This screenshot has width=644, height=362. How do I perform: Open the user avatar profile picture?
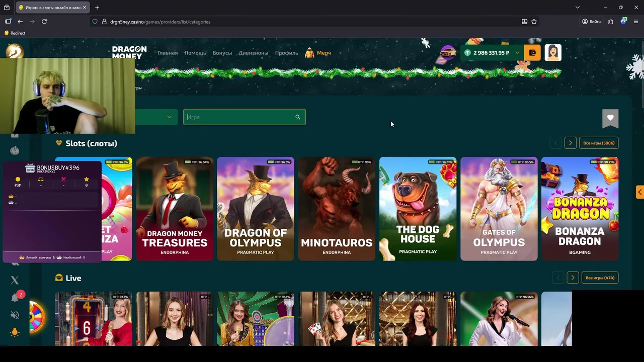(553, 53)
